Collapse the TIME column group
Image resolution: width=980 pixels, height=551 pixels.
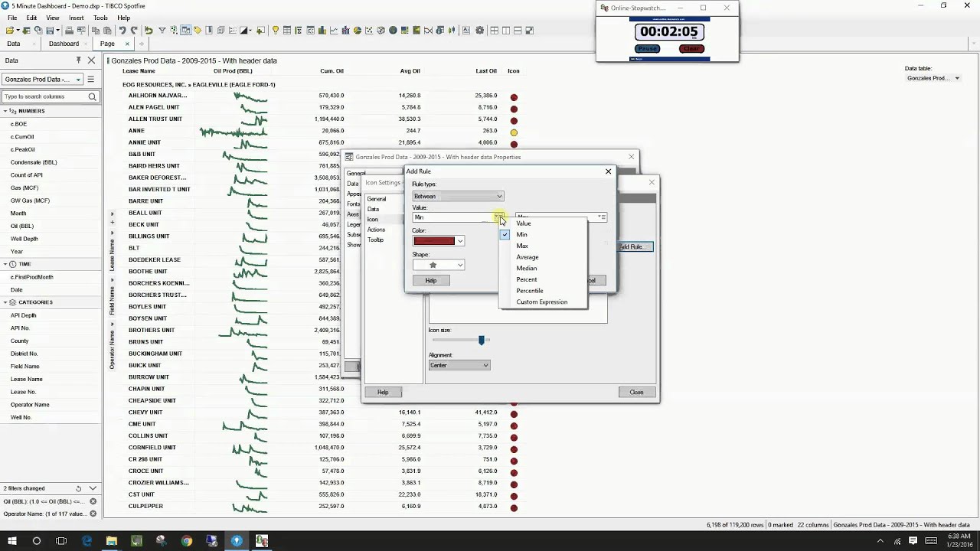pyautogui.click(x=5, y=264)
